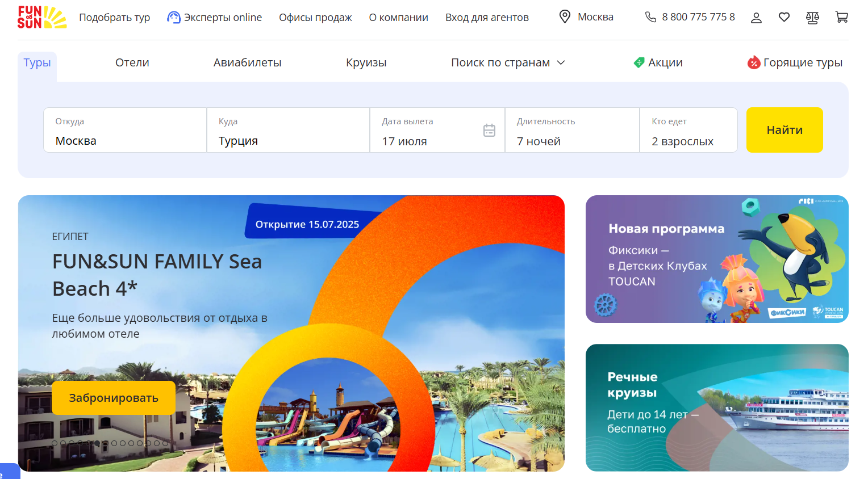Click the calendar icon in departure date
The height and width of the screenshot is (479, 868).
click(x=489, y=131)
